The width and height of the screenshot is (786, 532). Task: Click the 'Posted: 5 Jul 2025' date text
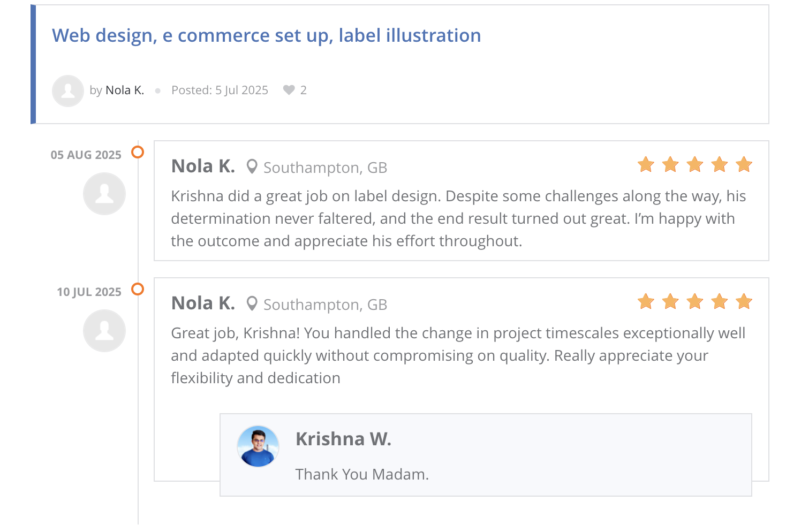point(220,90)
